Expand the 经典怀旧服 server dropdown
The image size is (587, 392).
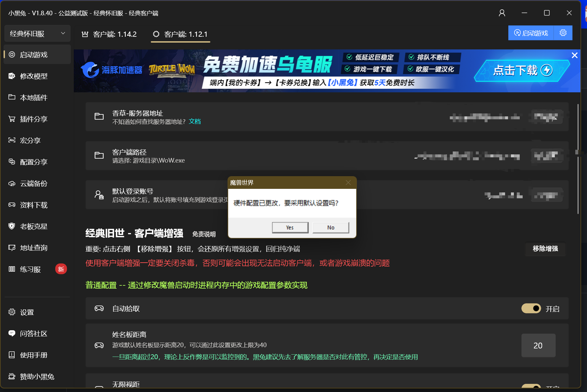(x=37, y=33)
